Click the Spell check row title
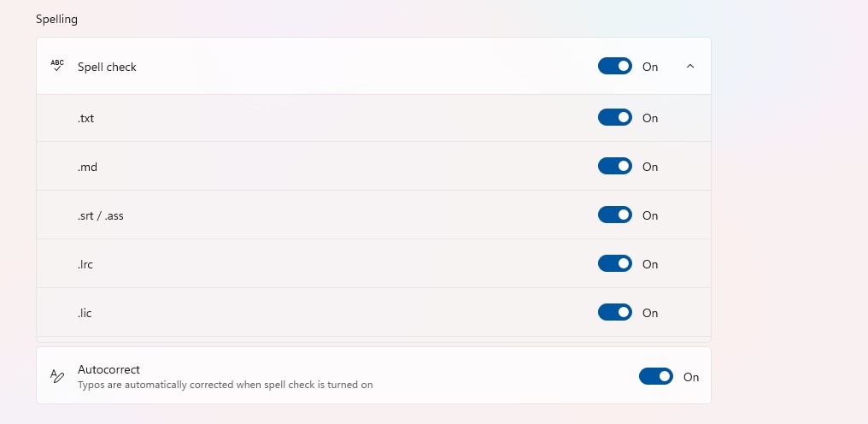 coord(107,67)
